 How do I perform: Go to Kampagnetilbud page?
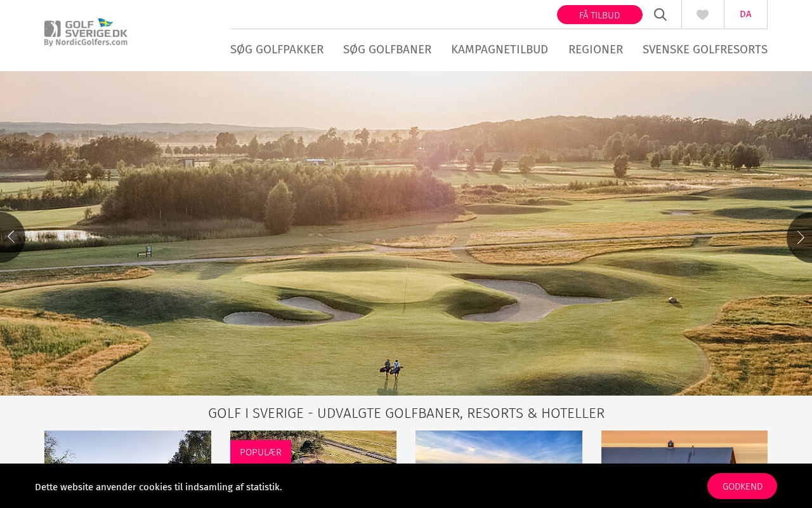pyautogui.click(x=499, y=49)
